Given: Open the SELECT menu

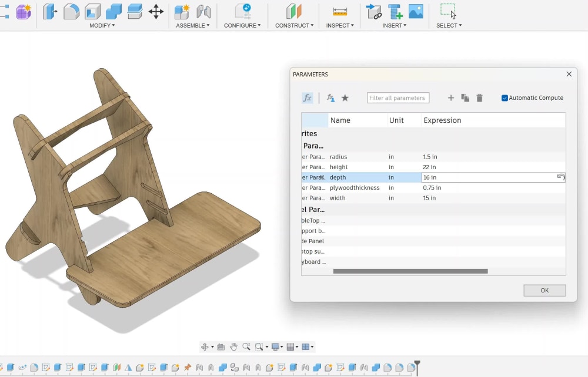Looking at the screenshot, I should click(x=449, y=25).
